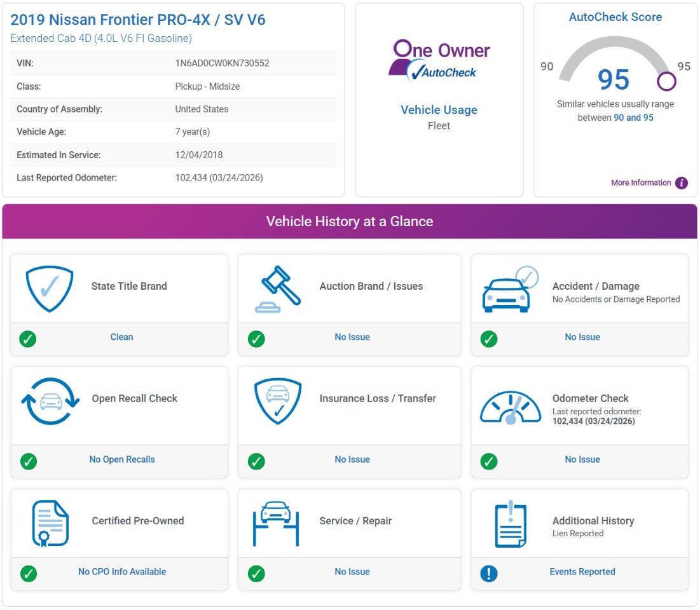
Task: Click the Insurance Loss shield car icon
Action: (278, 401)
